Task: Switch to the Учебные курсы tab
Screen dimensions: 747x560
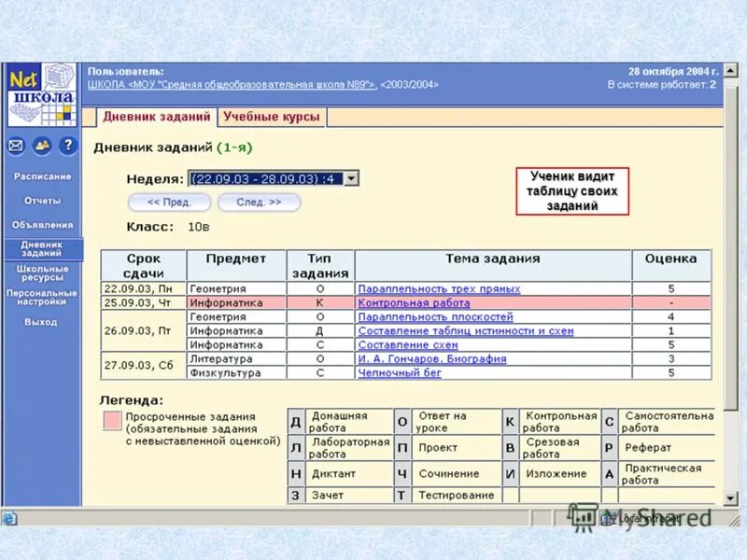Action: coord(272,117)
